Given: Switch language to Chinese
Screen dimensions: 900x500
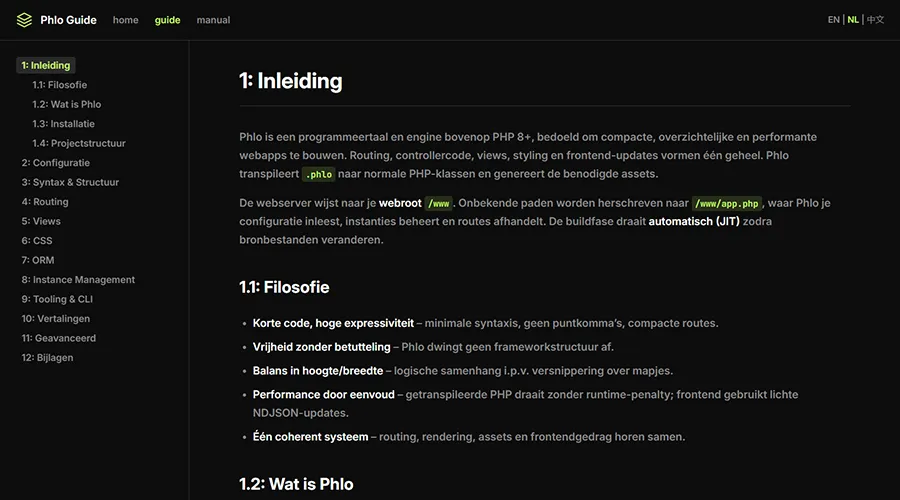Looking at the screenshot, I should click(x=875, y=20).
